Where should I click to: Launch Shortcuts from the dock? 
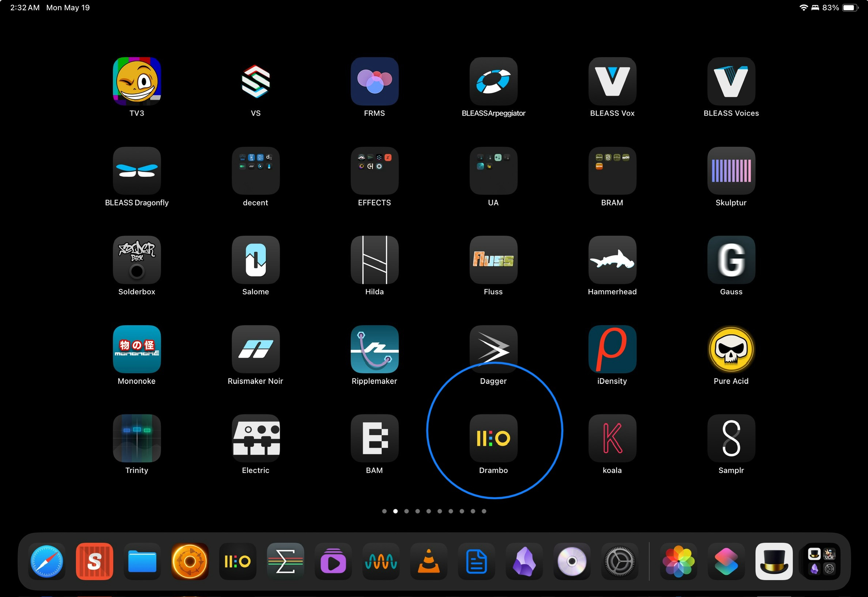click(x=726, y=561)
